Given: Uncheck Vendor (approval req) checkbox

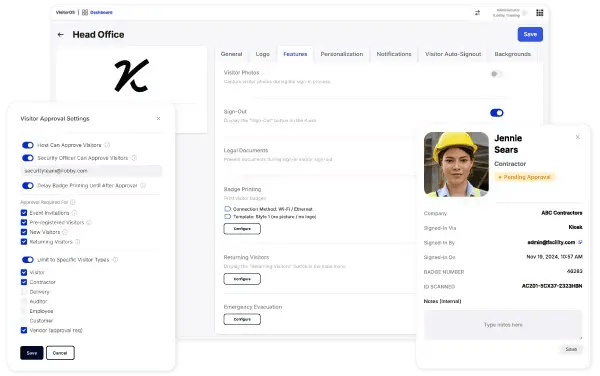Looking at the screenshot, I should [24, 330].
